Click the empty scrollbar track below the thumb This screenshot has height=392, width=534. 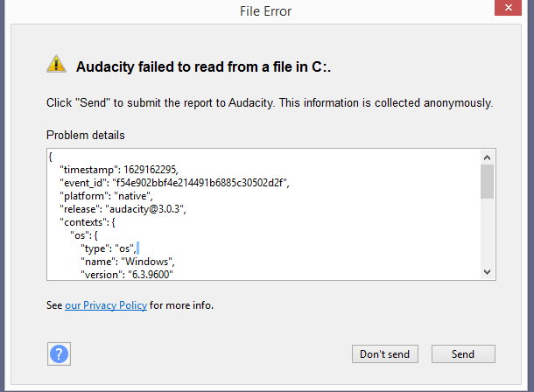click(x=487, y=231)
